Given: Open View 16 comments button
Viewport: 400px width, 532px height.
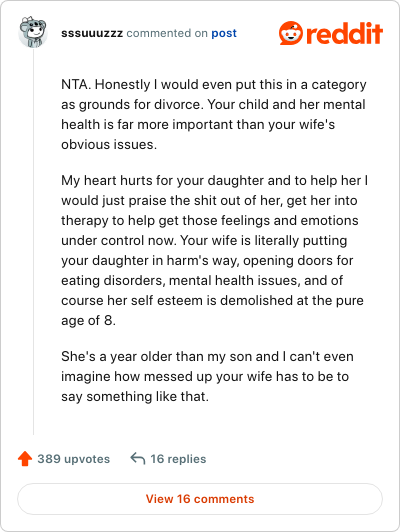Looking at the screenshot, I should click(200, 499).
